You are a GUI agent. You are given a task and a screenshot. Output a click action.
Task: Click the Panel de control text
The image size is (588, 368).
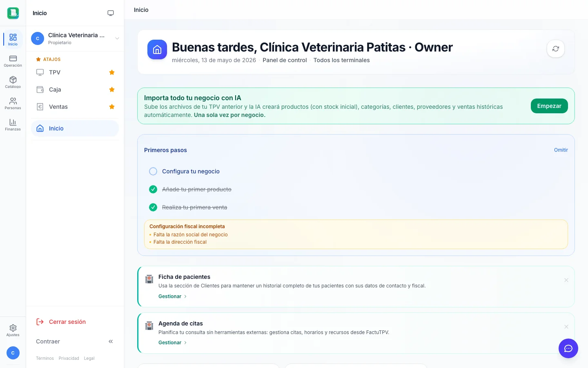point(285,60)
